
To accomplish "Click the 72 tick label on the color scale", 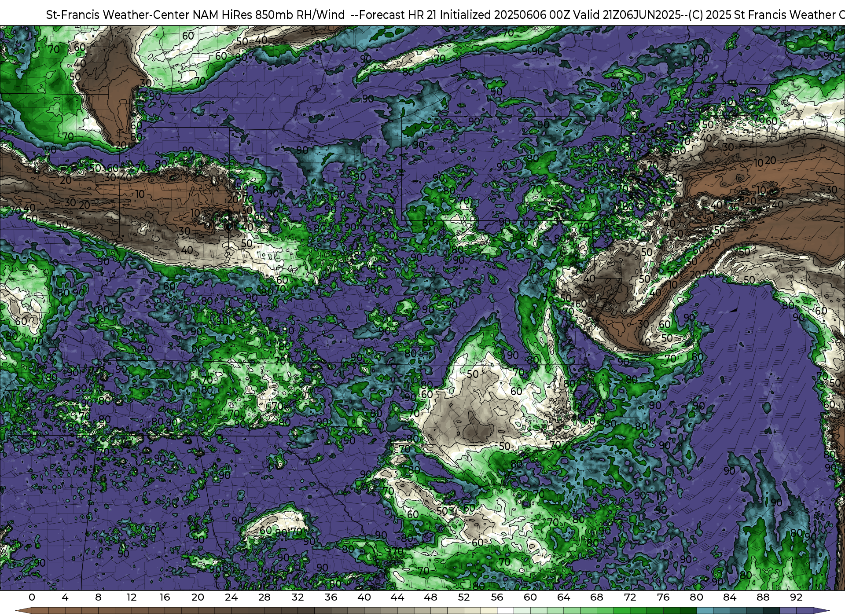I will pyautogui.click(x=630, y=597).
